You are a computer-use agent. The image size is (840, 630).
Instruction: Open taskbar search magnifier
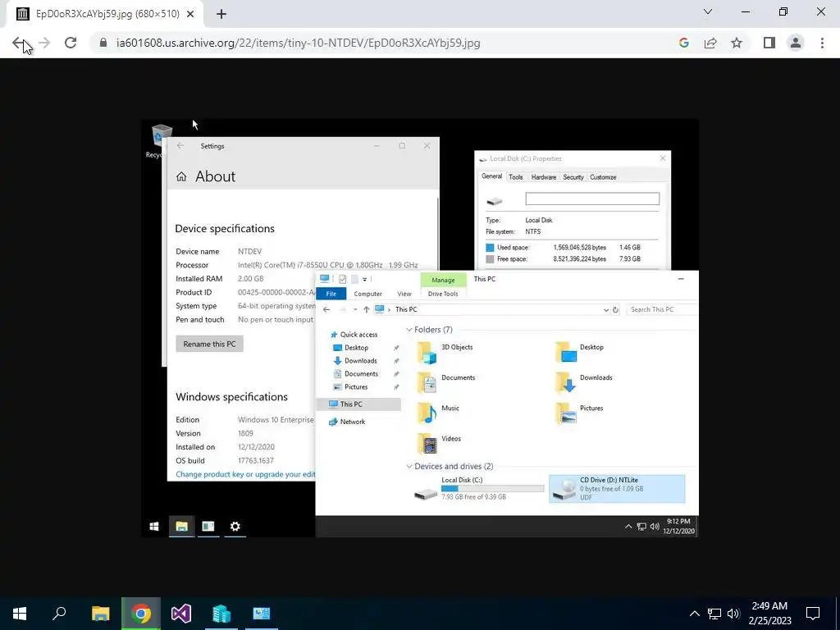[59, 614]
